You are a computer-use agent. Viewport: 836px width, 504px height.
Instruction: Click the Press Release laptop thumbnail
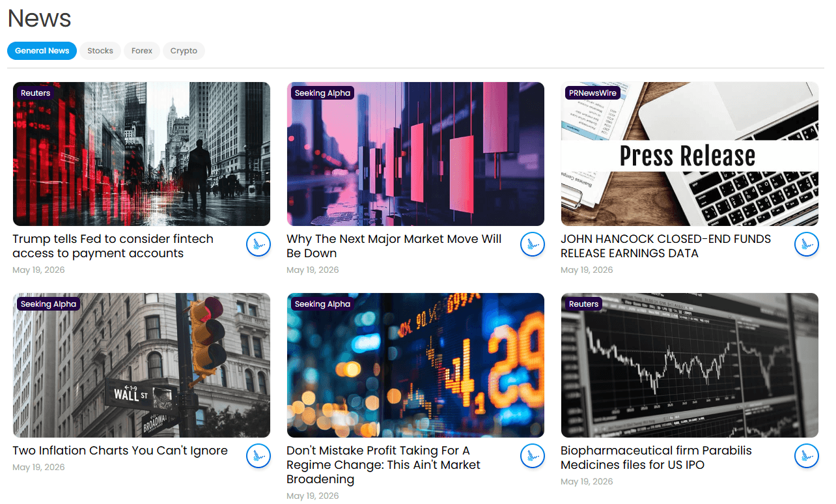[x=690, y=154]
